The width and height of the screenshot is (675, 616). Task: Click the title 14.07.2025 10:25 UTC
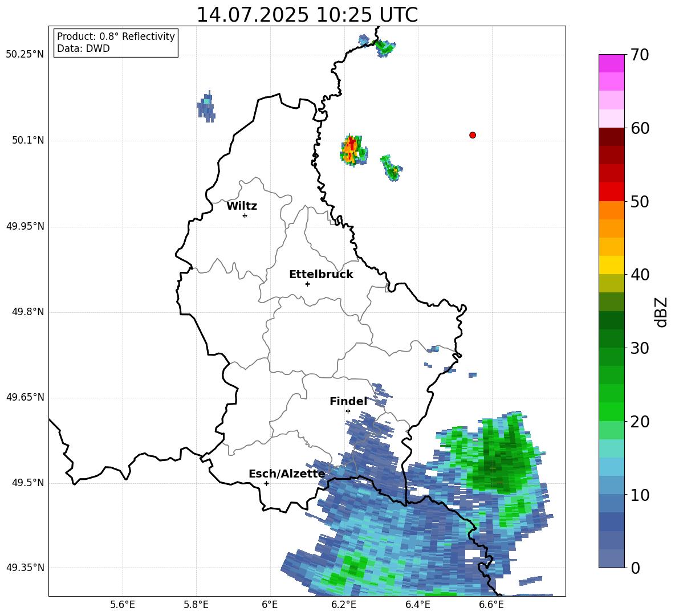click(307, 15)
